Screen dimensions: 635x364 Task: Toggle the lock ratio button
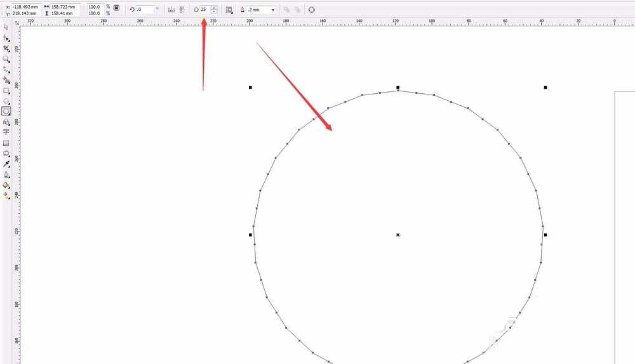click(117, 7)
